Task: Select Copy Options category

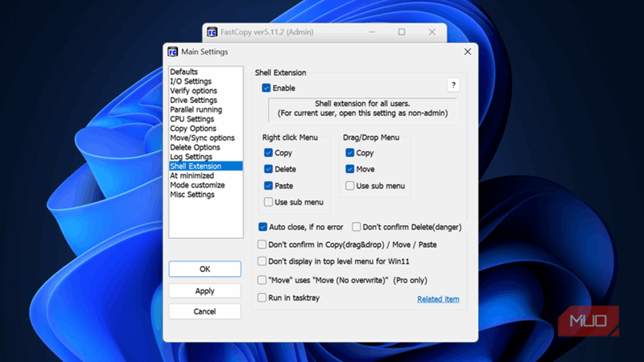Action: click(x=206, y=129)
